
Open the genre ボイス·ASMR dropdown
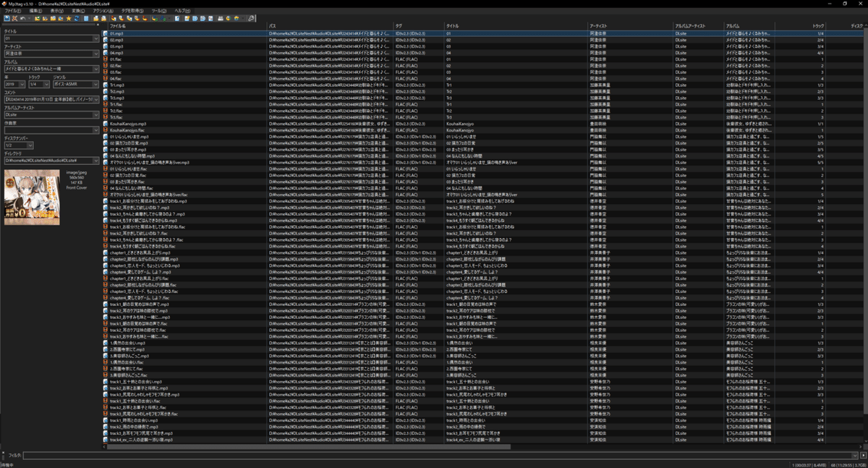pos(95,85)
